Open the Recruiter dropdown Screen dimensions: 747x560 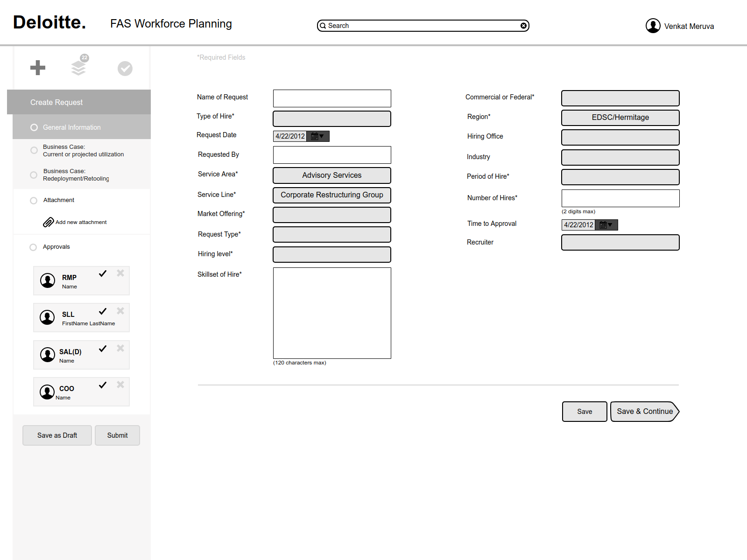[x=620, y=242]
